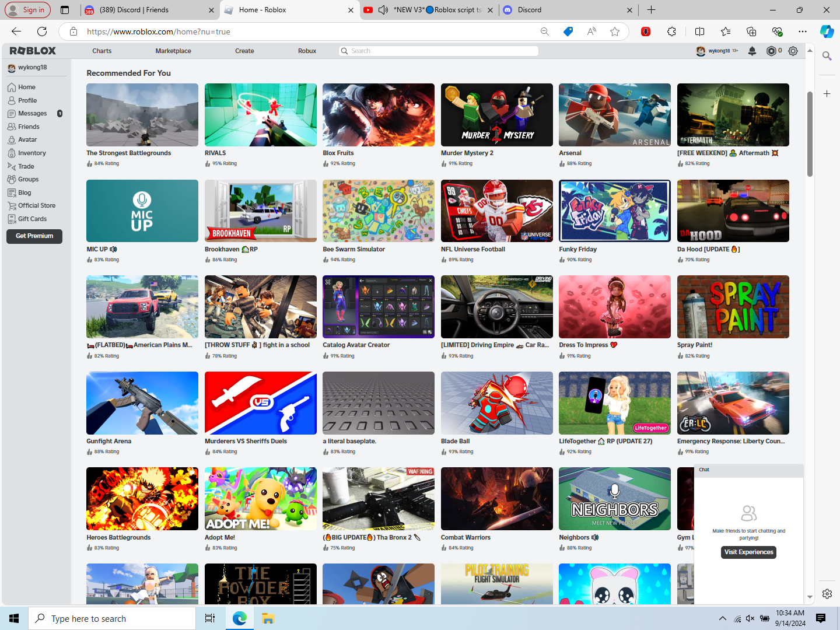840x630 pixels.
Task: Open a new browser tab
Action: coord(651,10)
